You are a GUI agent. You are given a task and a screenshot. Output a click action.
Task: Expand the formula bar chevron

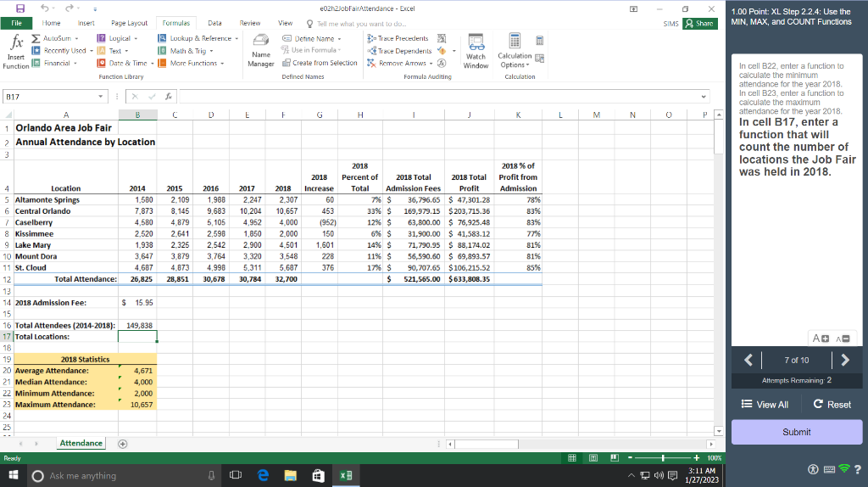tap(704, 97)
